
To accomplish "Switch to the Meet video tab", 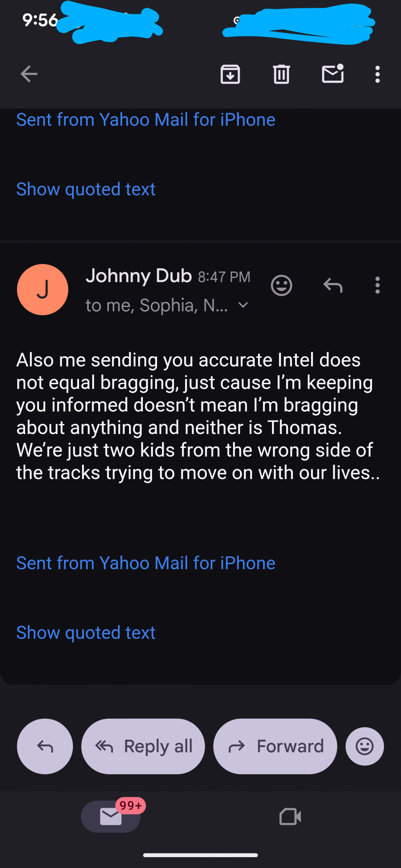I will tap(290, 816).
